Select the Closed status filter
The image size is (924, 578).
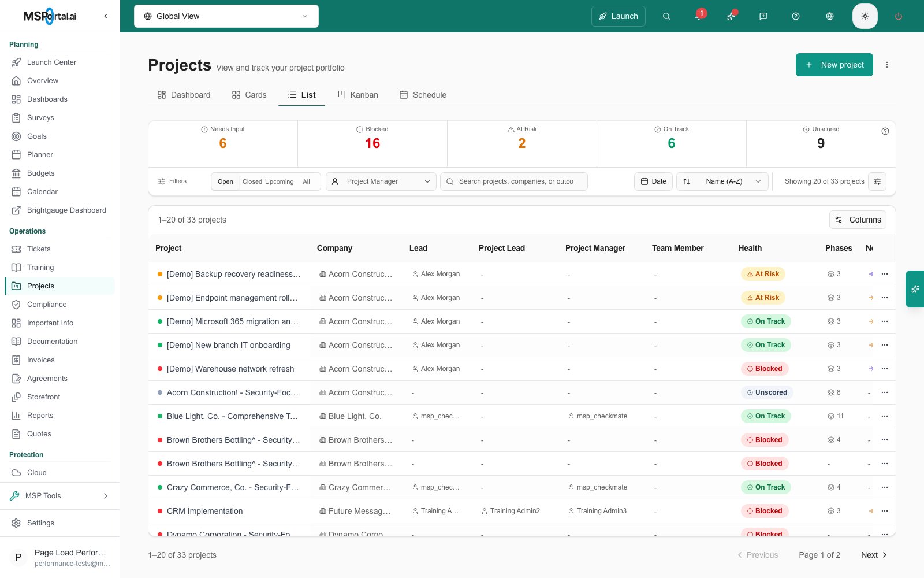[252, 181]
